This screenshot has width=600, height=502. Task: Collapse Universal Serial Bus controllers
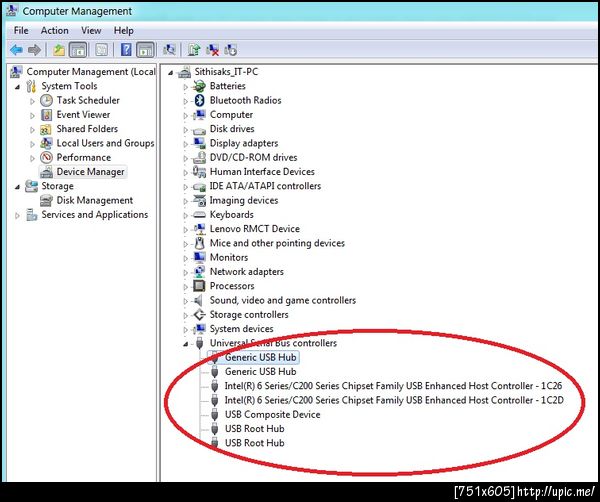click(x=186, y=344)
